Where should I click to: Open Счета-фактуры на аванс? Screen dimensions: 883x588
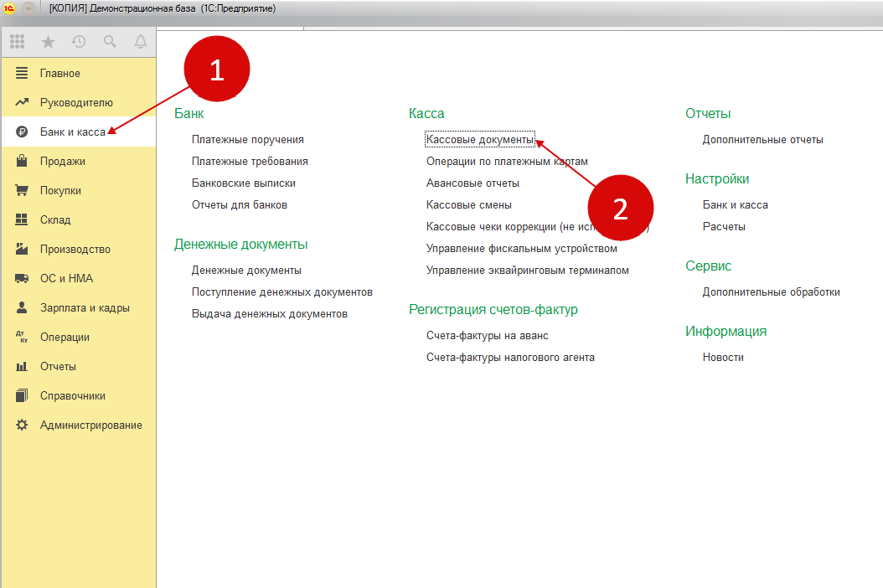pyautogui.click(x=487, y=335)
